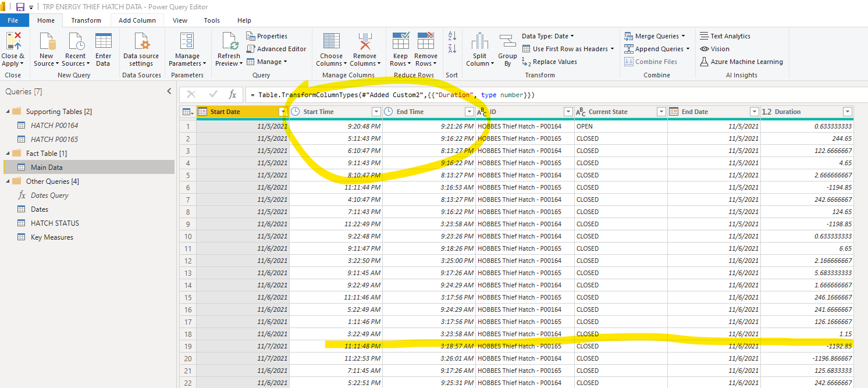Open the File tab
Viewport: 868px width, 388px height.
pos(13,20)
